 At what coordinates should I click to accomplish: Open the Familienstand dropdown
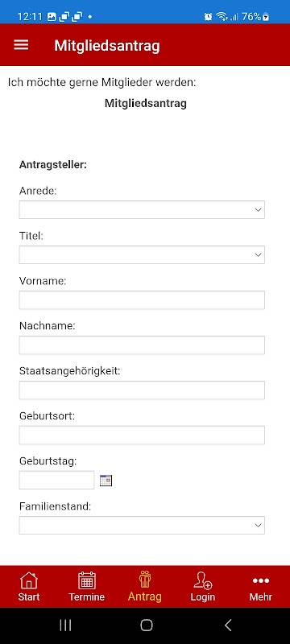coord(142,526)
